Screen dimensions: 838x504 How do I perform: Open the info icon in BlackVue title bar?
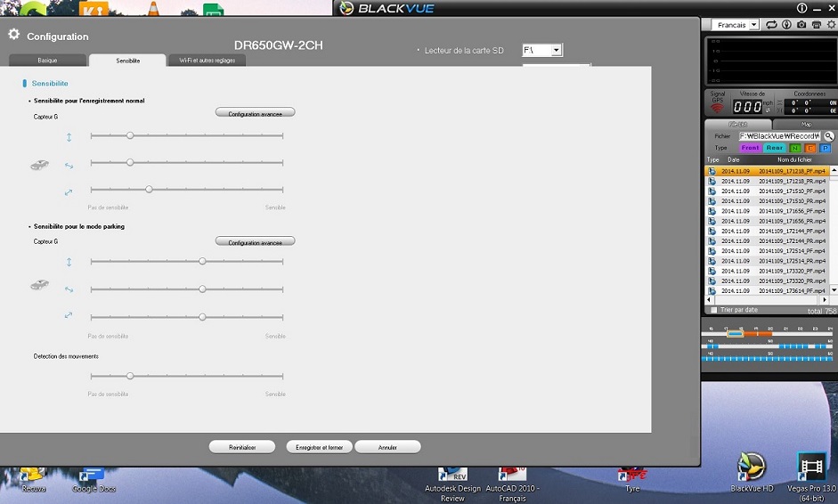801,8
